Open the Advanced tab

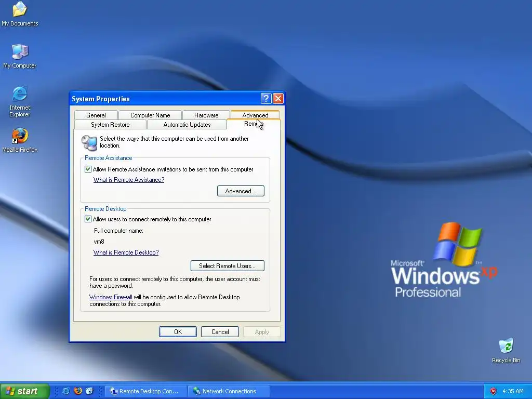pos(255,115)
